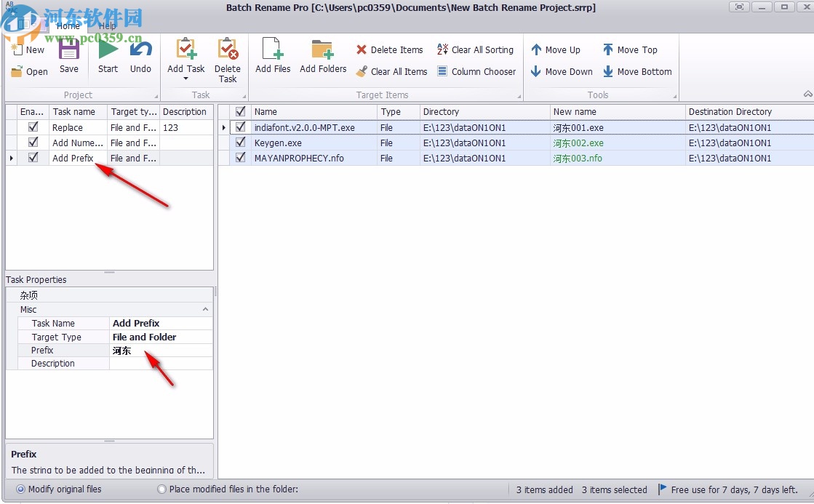Uncheck the Keygen.exe file
Screen dimensions: 814x504
[240, 143]
